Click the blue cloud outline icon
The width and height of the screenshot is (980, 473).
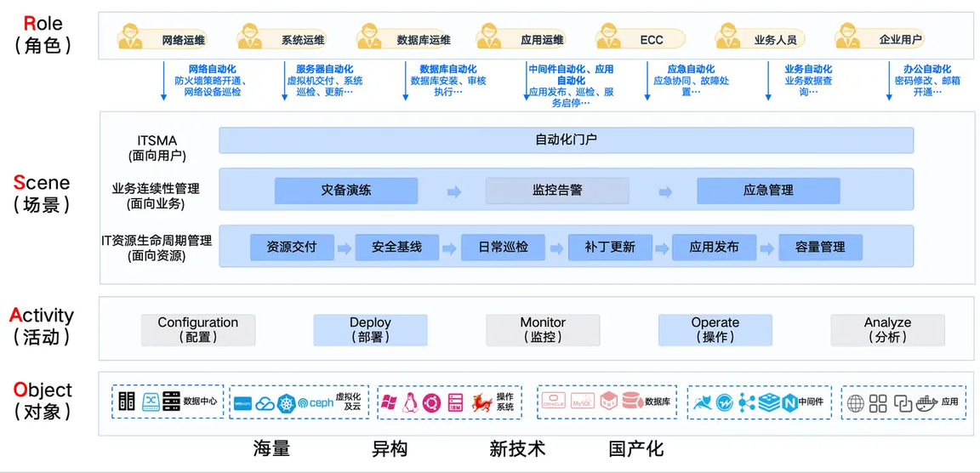pos(265,403)
